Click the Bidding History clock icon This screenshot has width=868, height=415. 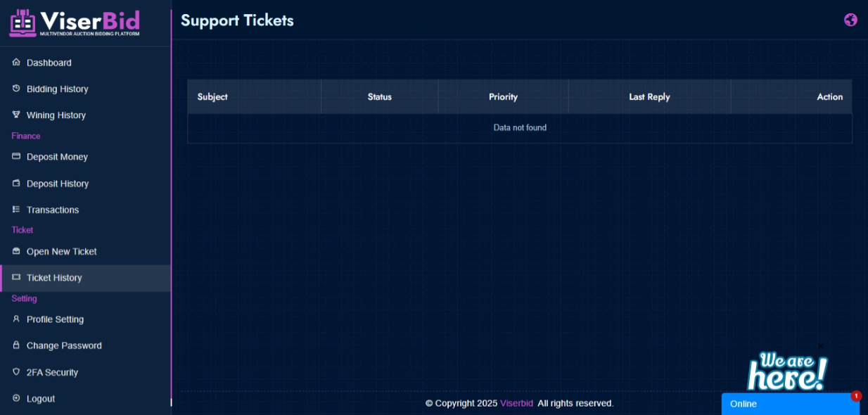point(16,89)
